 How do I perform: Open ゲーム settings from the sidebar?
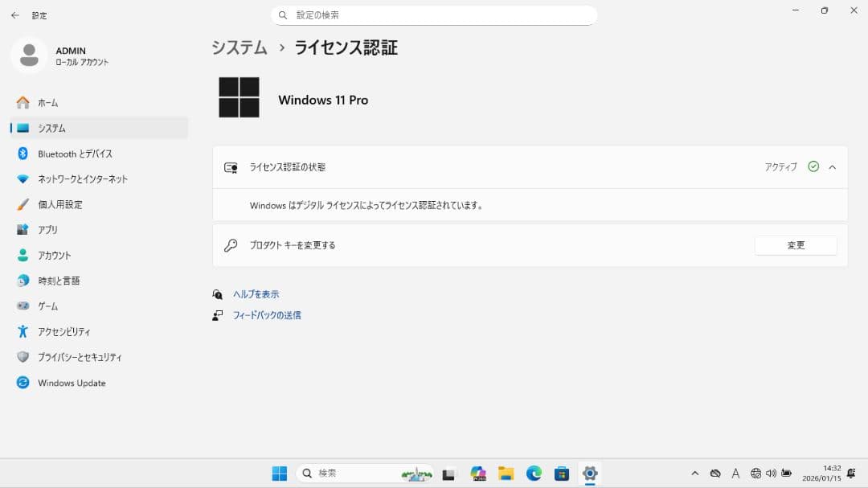click(x=51, y=306)
